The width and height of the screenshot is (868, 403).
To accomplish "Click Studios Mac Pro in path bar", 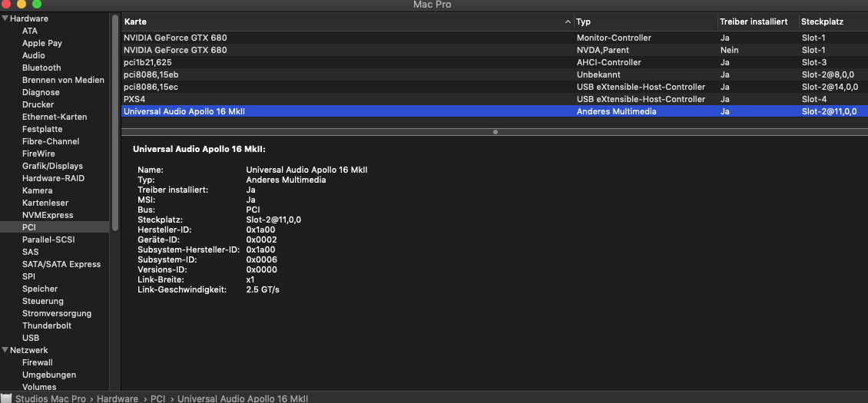I will tap(51, 398).
